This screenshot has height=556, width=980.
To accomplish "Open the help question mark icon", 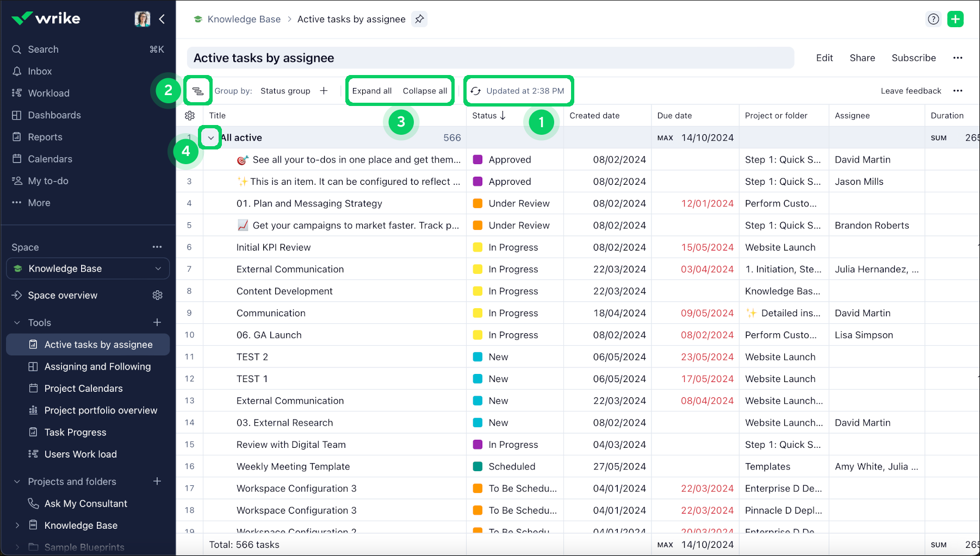I will [933, 19].
